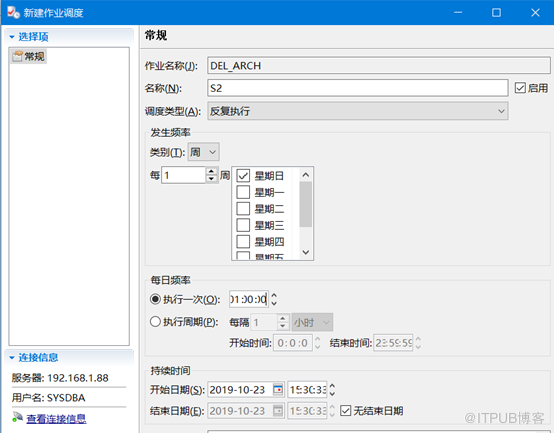Screen dimensions: 554x433
Task: Open the 调度类型 dropdown
Action: (x=358, y=111)
